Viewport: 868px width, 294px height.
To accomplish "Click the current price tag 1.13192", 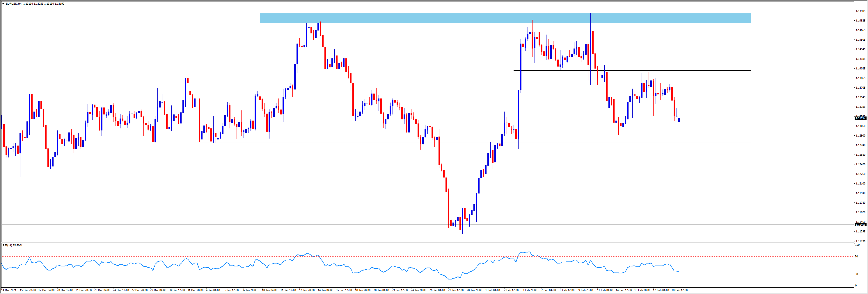I will [860, 118].
